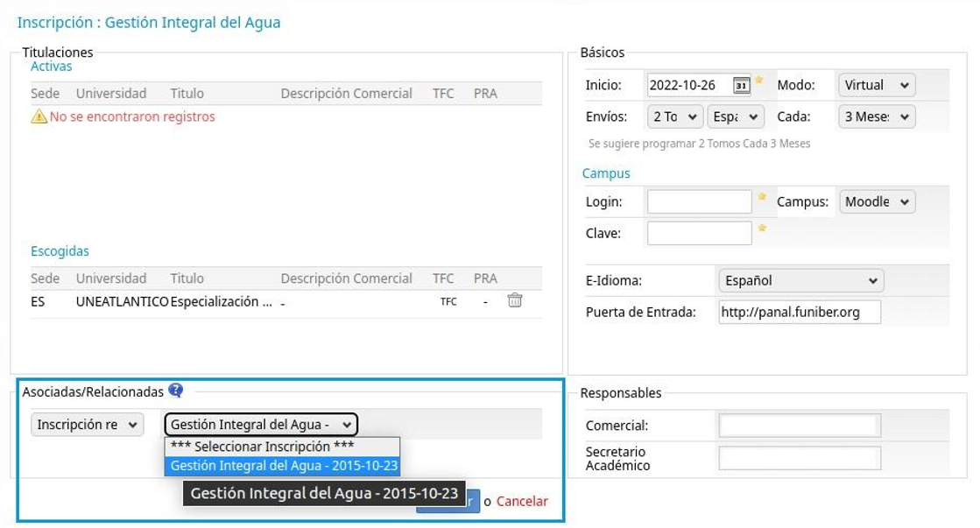Open the Campus dropdown showing Moodle

[877, 202]
